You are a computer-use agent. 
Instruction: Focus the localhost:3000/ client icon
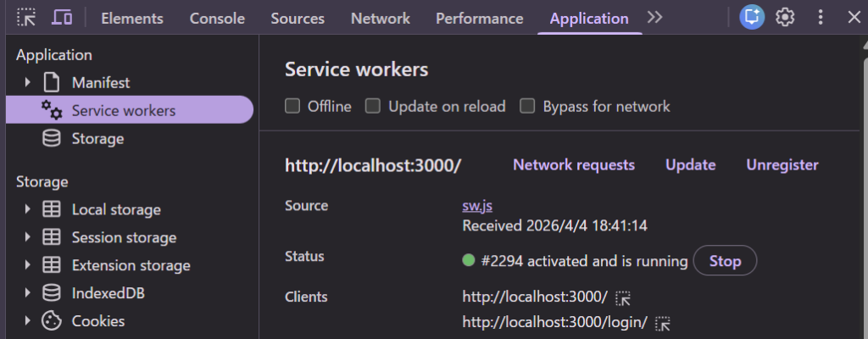pyautogui.click(x=624, y=297)
